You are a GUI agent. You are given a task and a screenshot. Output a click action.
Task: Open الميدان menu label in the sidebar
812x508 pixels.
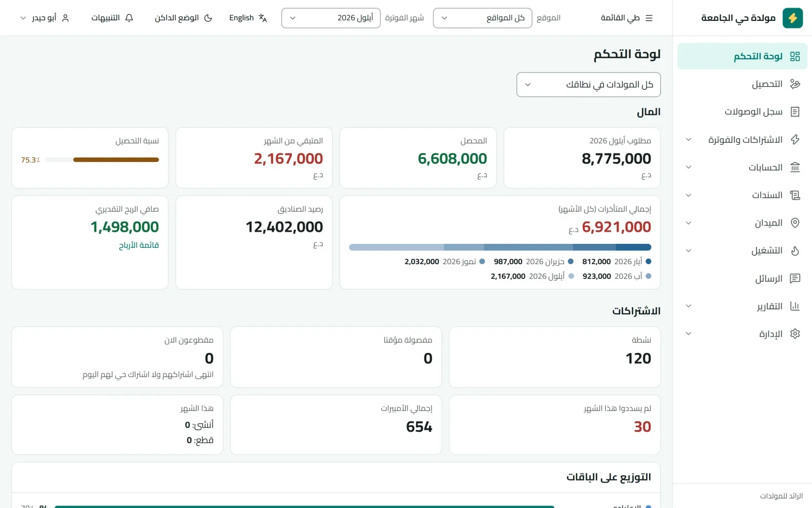coord(768,223)
